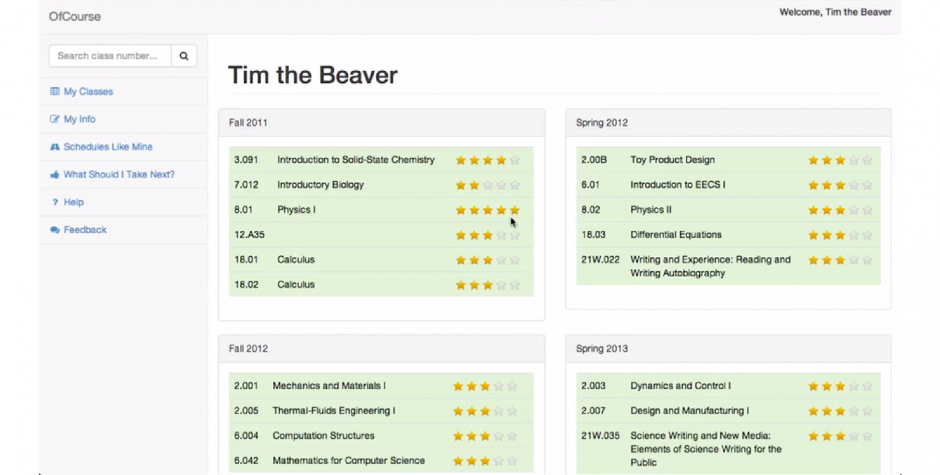Select the 6.004 Computation Structures row

323,436
